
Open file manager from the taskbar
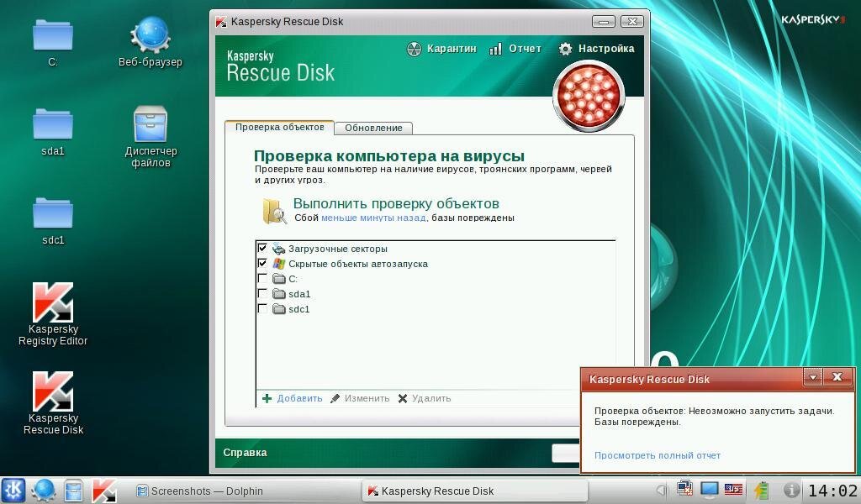74,490
